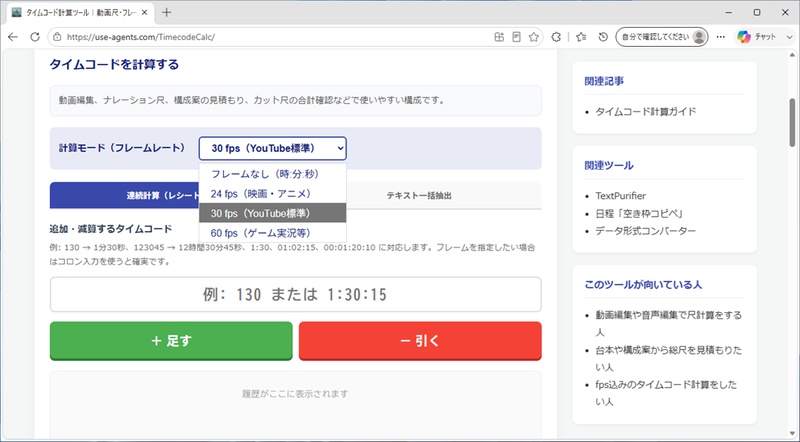The image size is (800, 442).
Task: Click the red − 引く button
Action: [x=420, y=340]
